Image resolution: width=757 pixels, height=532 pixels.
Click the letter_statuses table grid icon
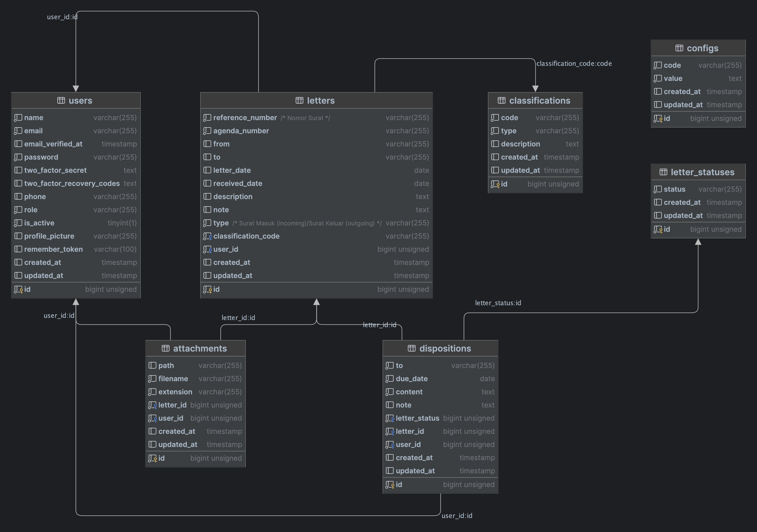(x=663, y=172)
